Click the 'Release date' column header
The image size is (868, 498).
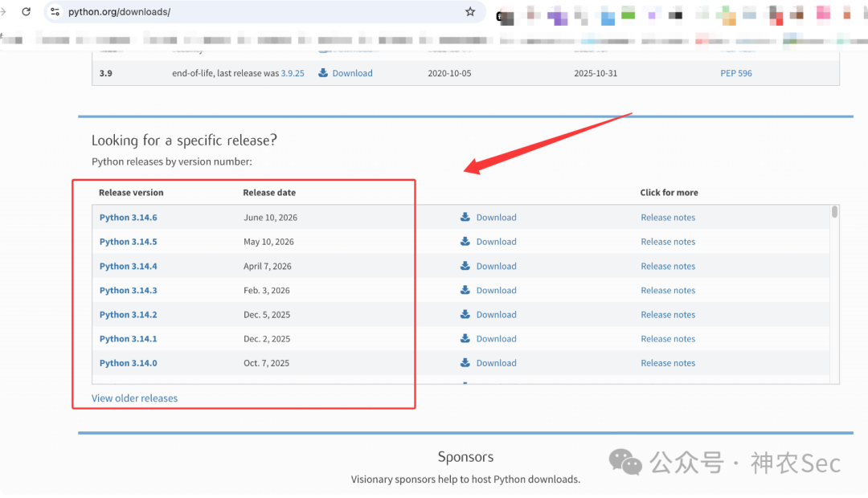269,193
